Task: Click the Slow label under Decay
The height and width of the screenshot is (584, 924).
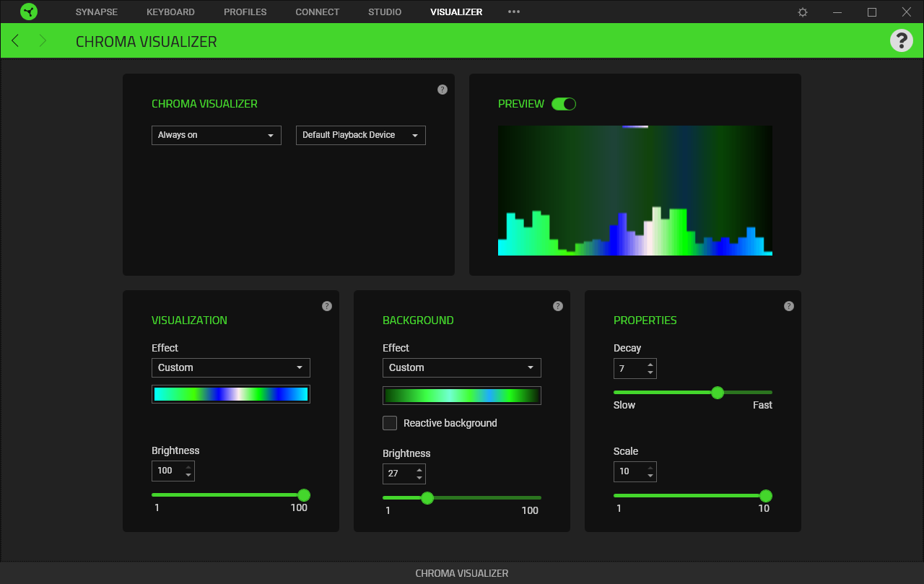Action: click(624, 405)
